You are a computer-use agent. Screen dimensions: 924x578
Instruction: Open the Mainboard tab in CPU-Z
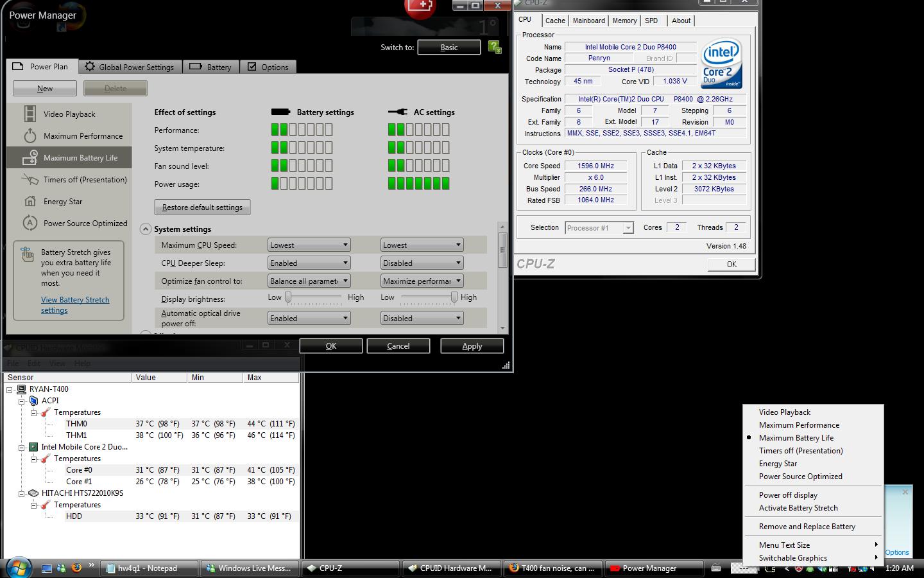tap(589, 21)
